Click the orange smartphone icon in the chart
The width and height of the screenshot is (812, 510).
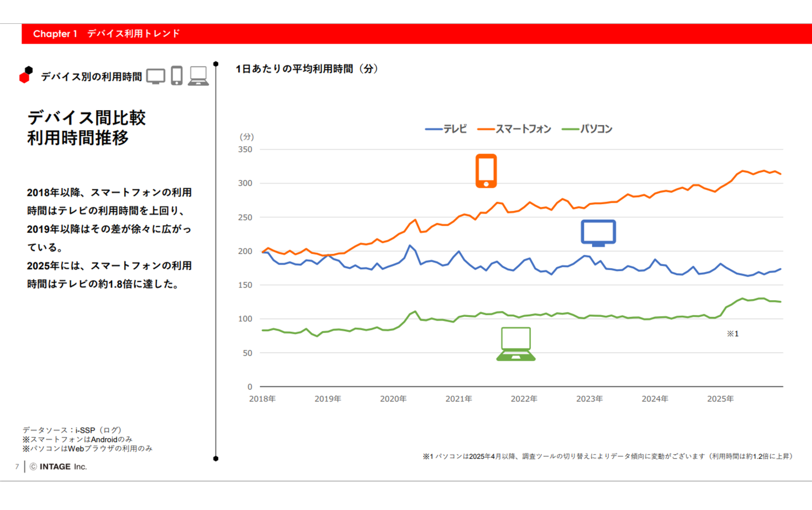tap(486, 171)
